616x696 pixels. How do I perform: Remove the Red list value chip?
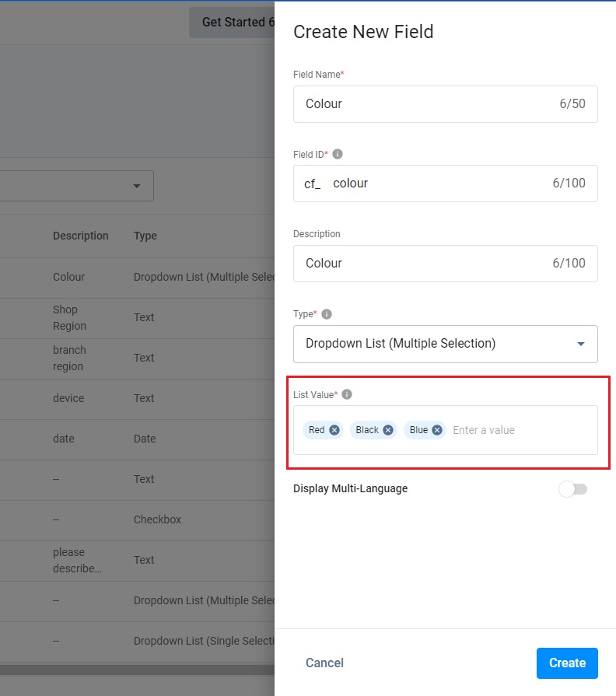pos(334,430)
